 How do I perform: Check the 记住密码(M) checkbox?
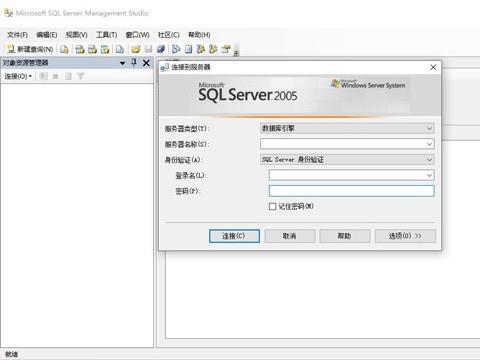(x=272, y=207)
